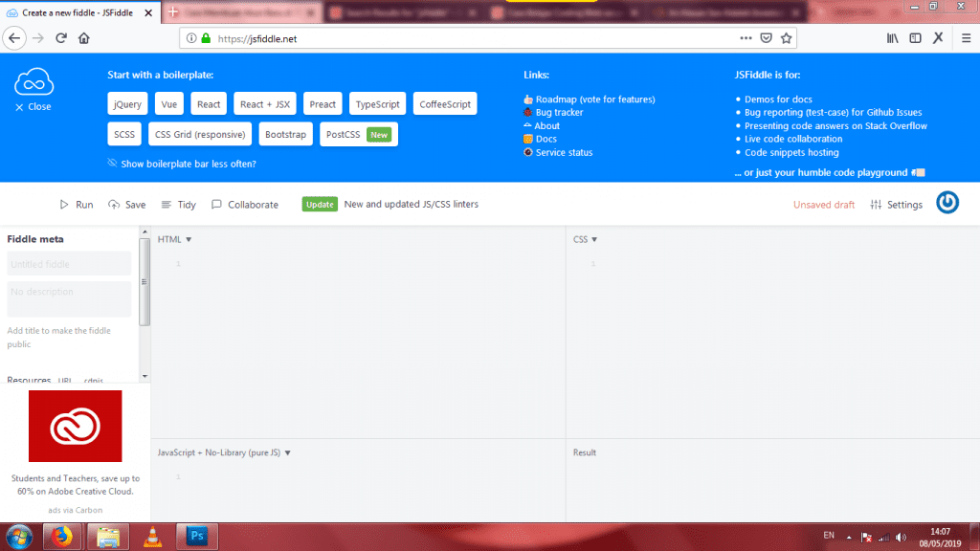Click the JSFiddle cloud logo

pos(33,82)
